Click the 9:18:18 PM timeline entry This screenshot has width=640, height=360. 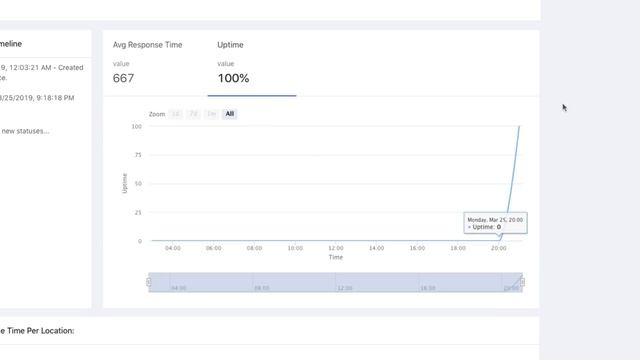(x=37, y=98)
